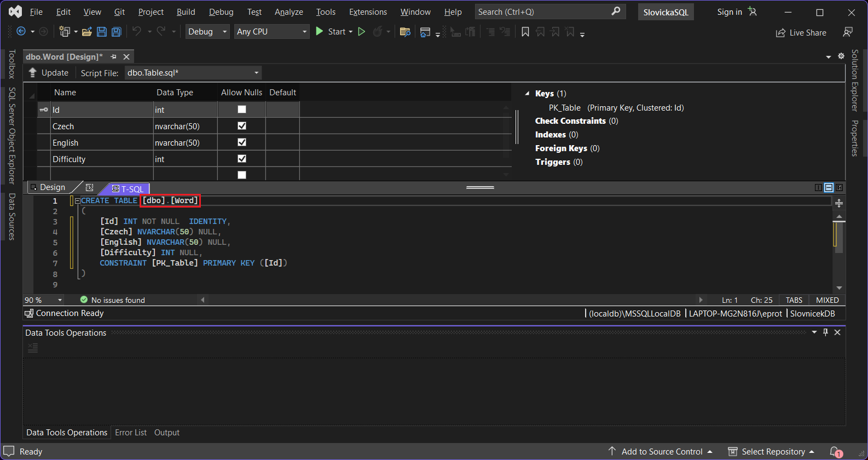Open the Any CPU platform dropdown
868x460 pixels.
[272, 32]
